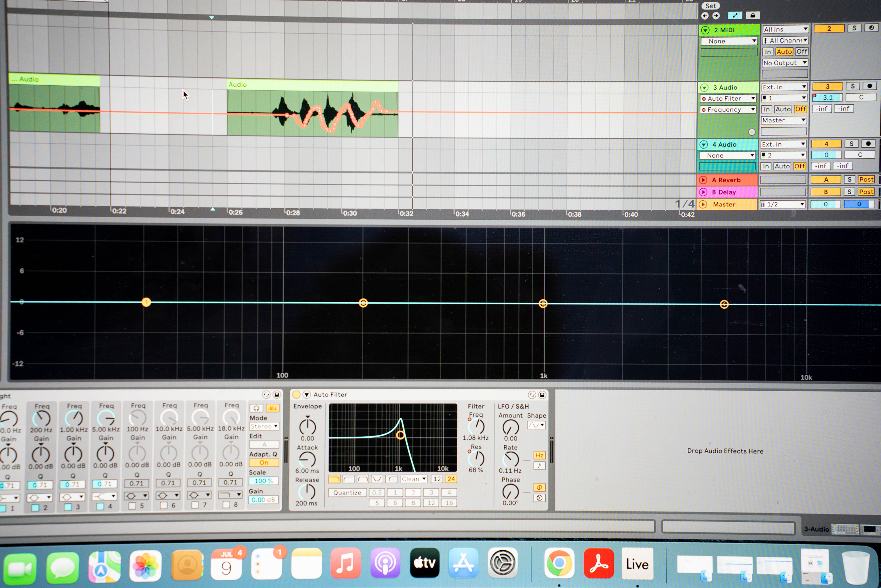881x588 pixels.
Task: Open the LFO Shape waveform dropdown
Action: click(536, 425)
